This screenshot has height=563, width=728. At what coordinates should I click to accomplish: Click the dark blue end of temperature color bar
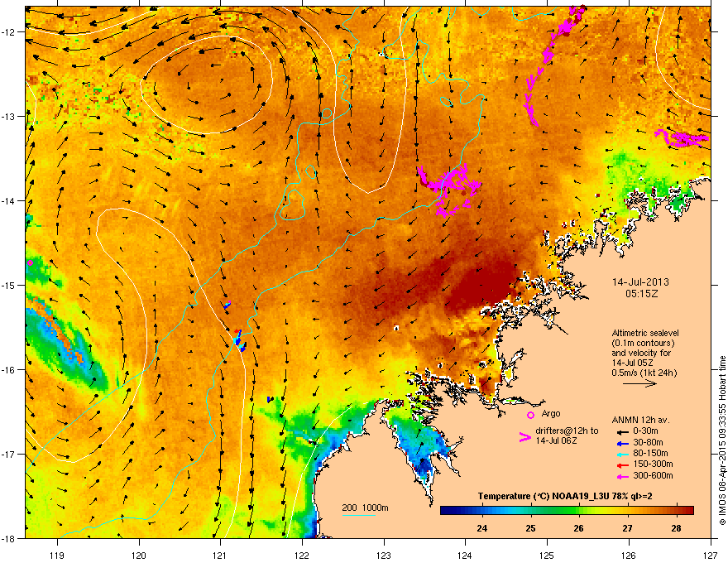coord(445,511)
